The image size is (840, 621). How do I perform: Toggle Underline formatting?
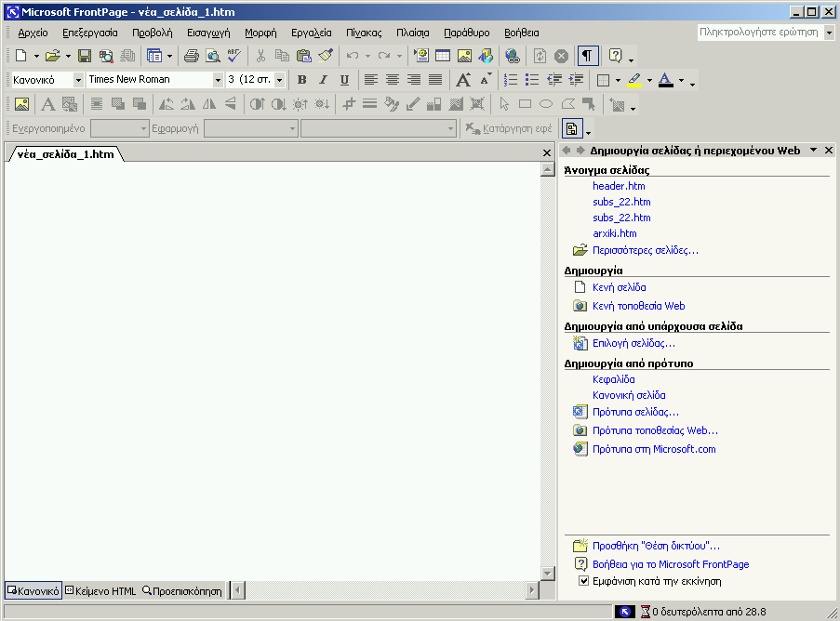[x=344, y=80]
